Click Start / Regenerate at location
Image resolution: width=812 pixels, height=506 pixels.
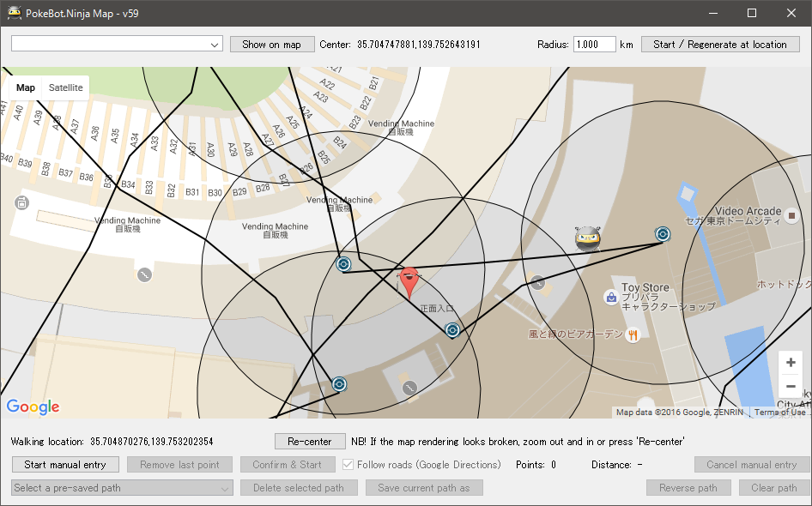pos(720,45)
